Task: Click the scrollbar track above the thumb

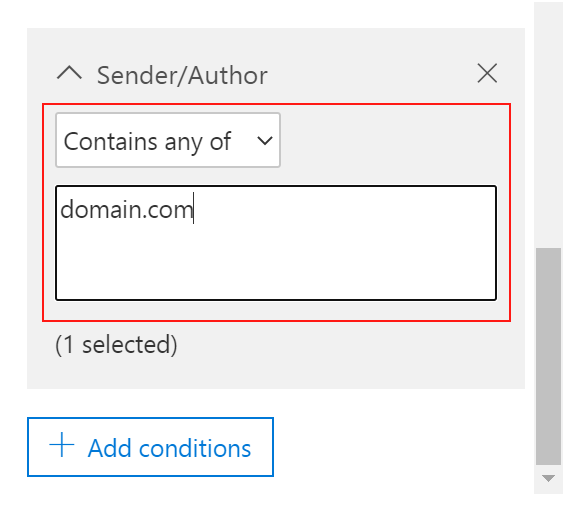Action: [548, 125]
